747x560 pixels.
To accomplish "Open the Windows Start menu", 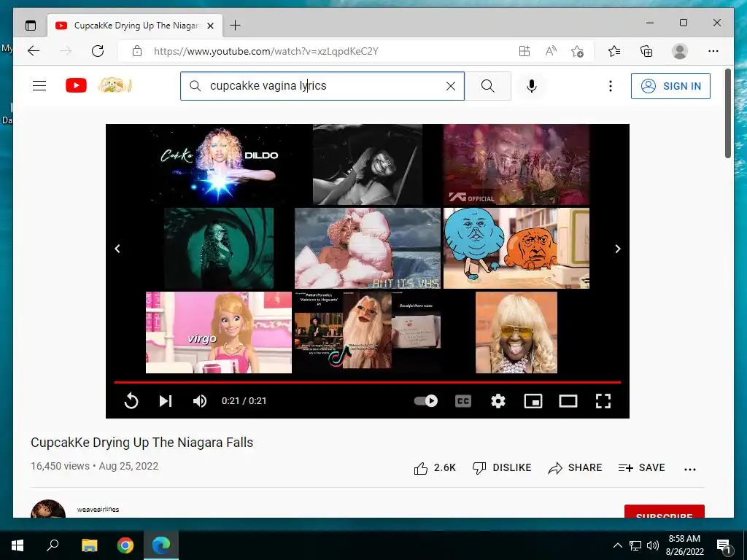I will click(x=18, y=545).
